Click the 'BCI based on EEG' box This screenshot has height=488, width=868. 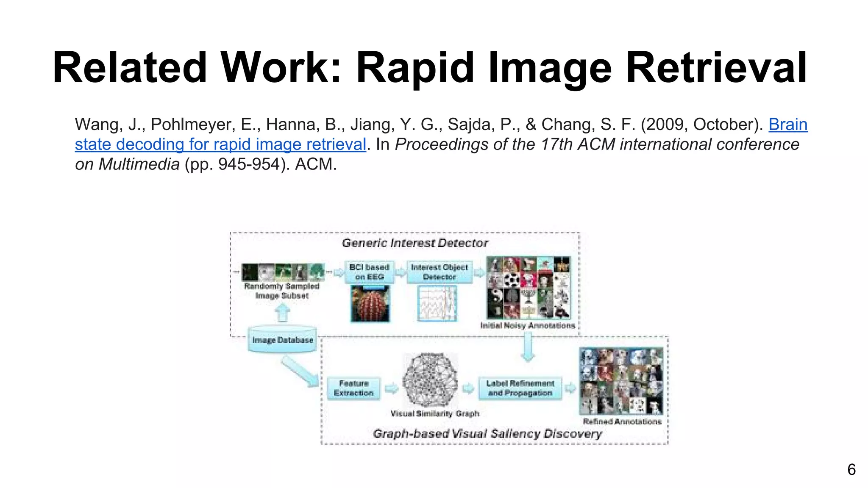click(x=369, y=272)
